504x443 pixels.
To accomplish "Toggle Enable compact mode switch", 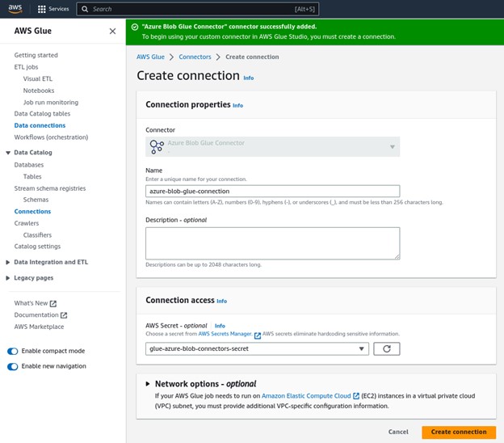I will (13, 352).
